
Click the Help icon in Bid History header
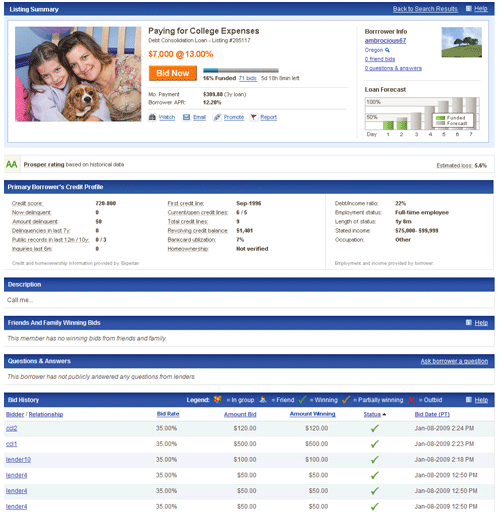click(x=469, y=400)
